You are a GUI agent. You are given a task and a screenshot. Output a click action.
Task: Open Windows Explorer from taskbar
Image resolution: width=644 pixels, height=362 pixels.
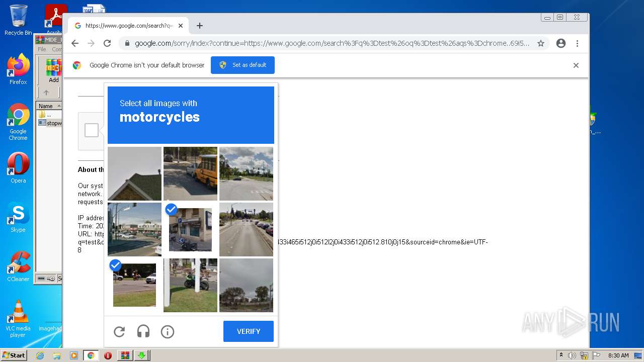tap(57, 355)
